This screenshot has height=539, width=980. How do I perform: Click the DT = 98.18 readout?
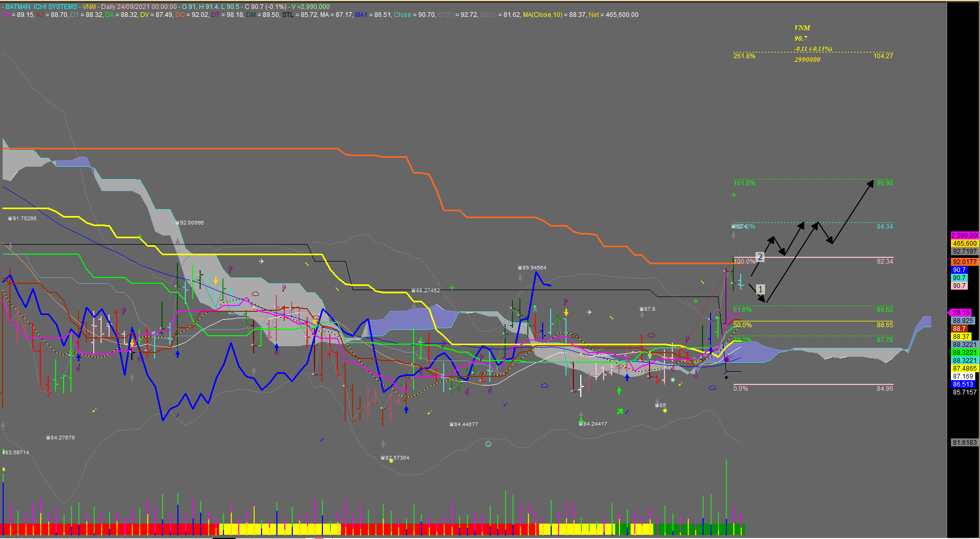pyautogui.click(x=227, y=15)
